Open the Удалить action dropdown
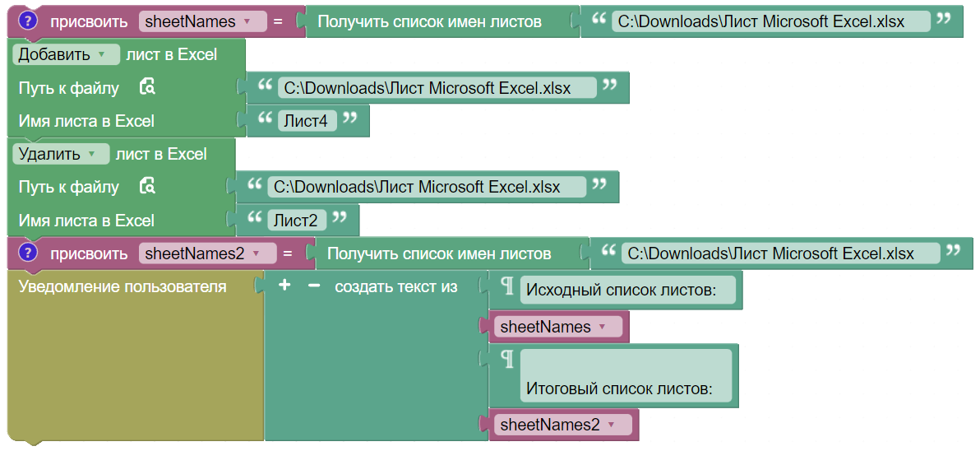 (61, 154)
